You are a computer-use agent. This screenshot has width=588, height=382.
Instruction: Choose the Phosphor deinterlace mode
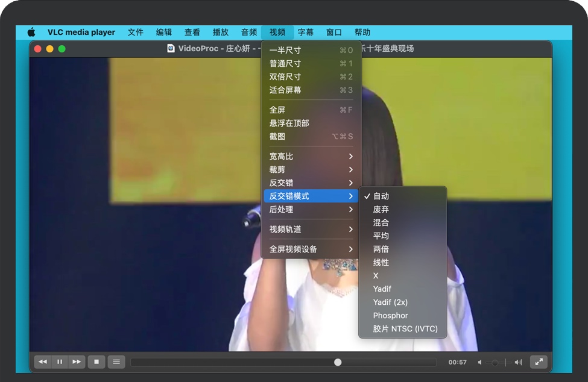(x=390, y=315)
